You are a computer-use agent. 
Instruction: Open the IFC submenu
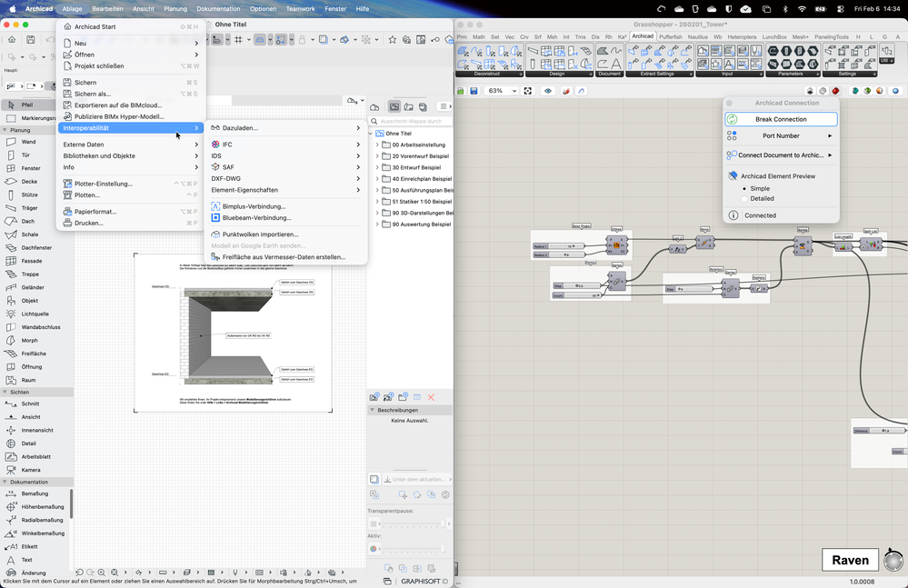[x=286, y=145]
